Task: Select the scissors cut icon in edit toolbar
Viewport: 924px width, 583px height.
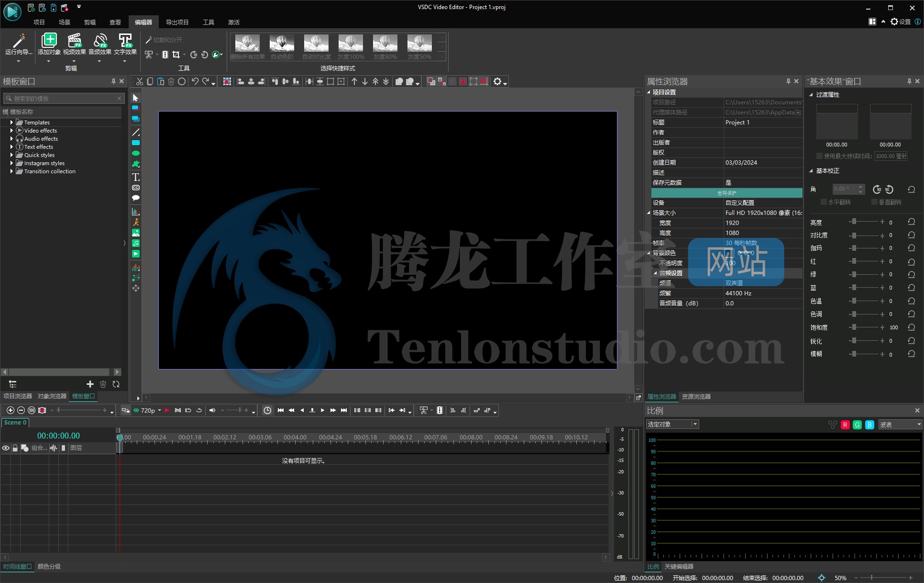Action: point(139,82)
